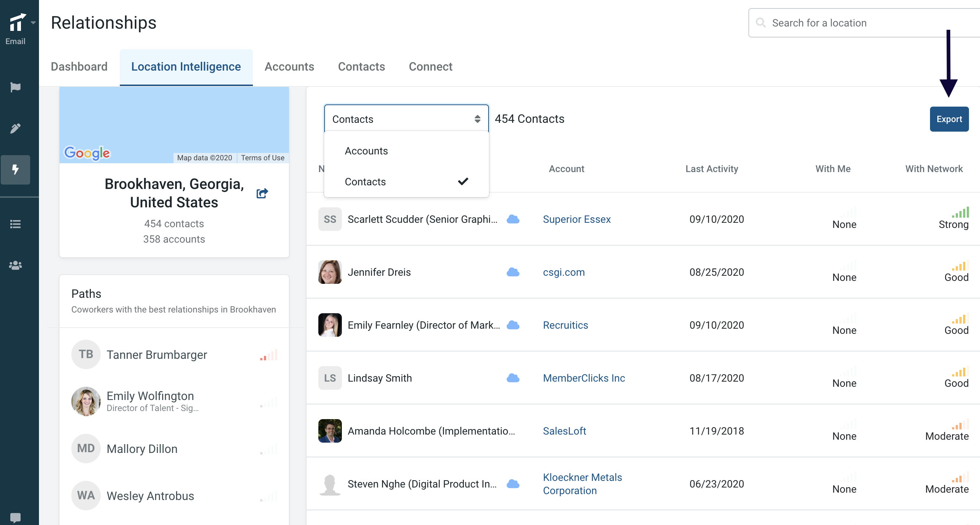Image resolution: width=980 pixels, height=525 pixels.
Task: Open Terms of Use map link
Action: [262, 157]
